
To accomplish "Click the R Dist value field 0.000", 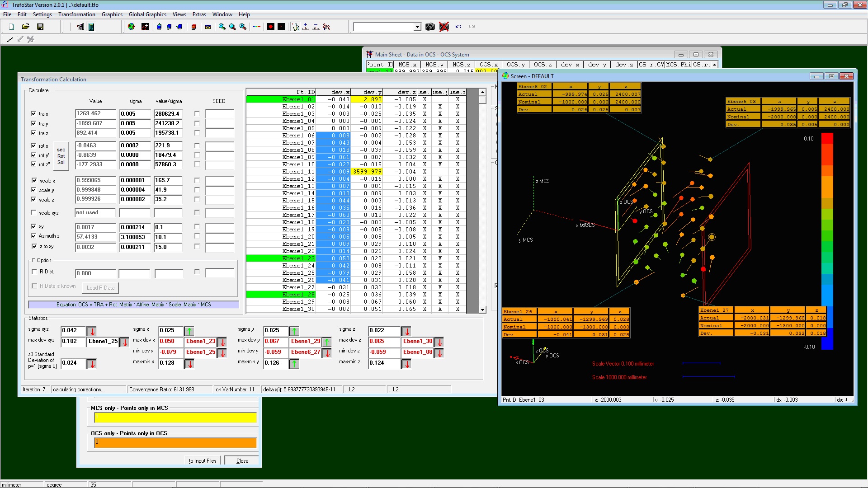I will pyautogui.click(x=95, y=273).
